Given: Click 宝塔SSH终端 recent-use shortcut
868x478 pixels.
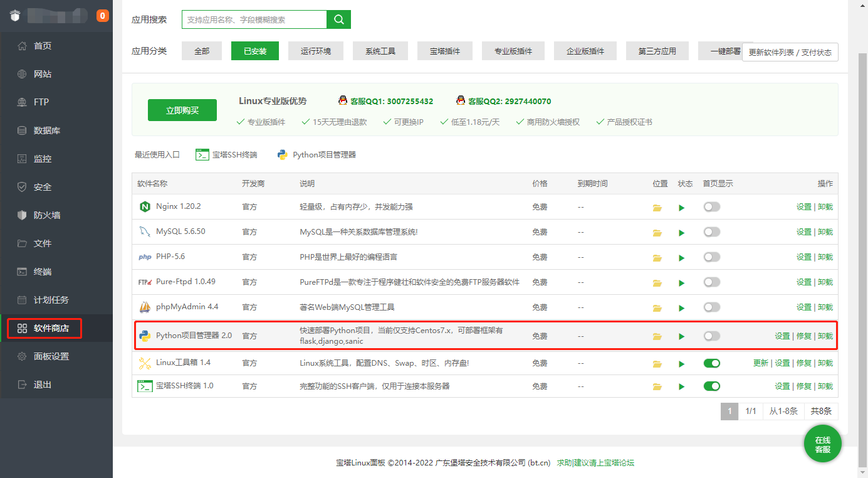Looking at the screenshot, I should (226, 154).
